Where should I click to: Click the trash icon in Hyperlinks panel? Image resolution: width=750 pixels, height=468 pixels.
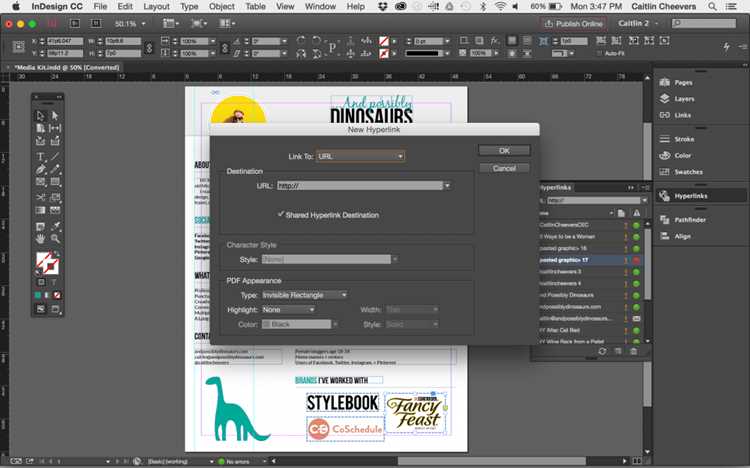click(634, 351)
